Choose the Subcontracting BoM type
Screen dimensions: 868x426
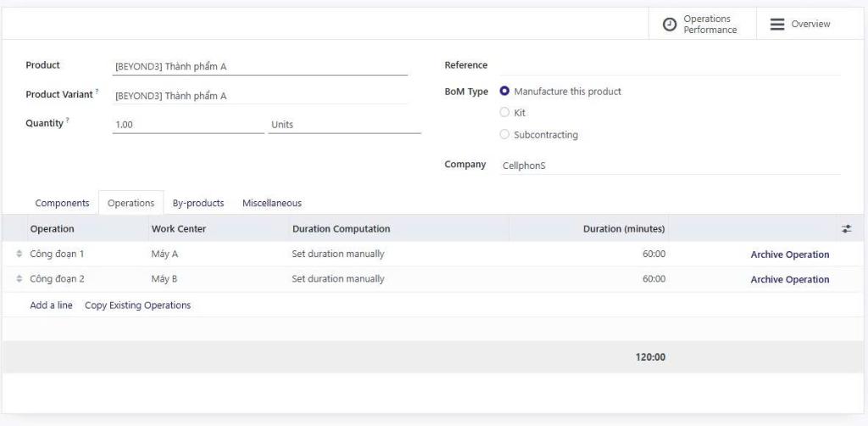[x=505, y=134]
